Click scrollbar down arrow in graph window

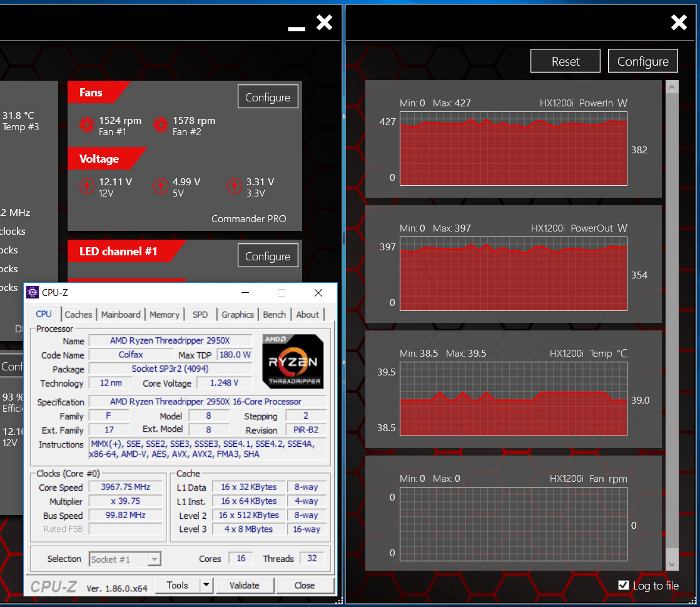672,564
